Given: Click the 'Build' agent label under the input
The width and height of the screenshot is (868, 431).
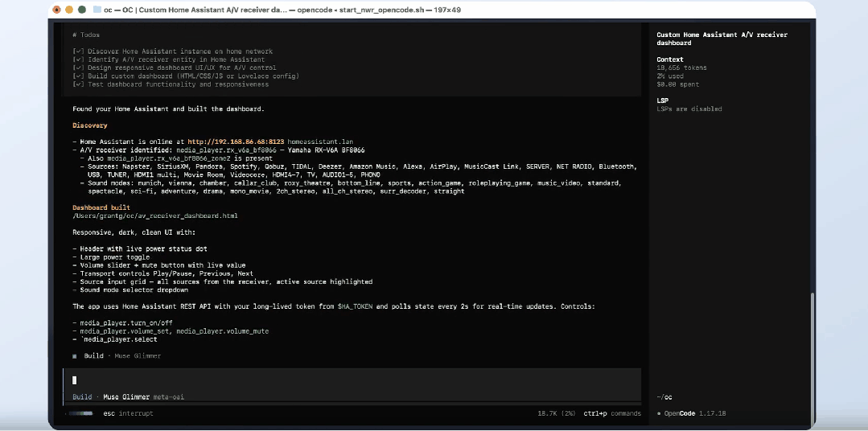Looking at the screenshot, I should click(82, 396).
